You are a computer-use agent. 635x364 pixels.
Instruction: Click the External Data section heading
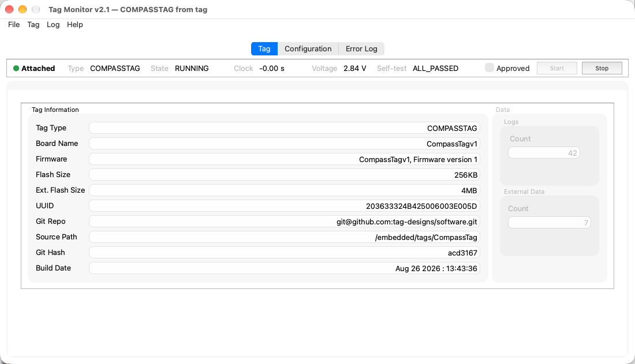pos(524,192)
